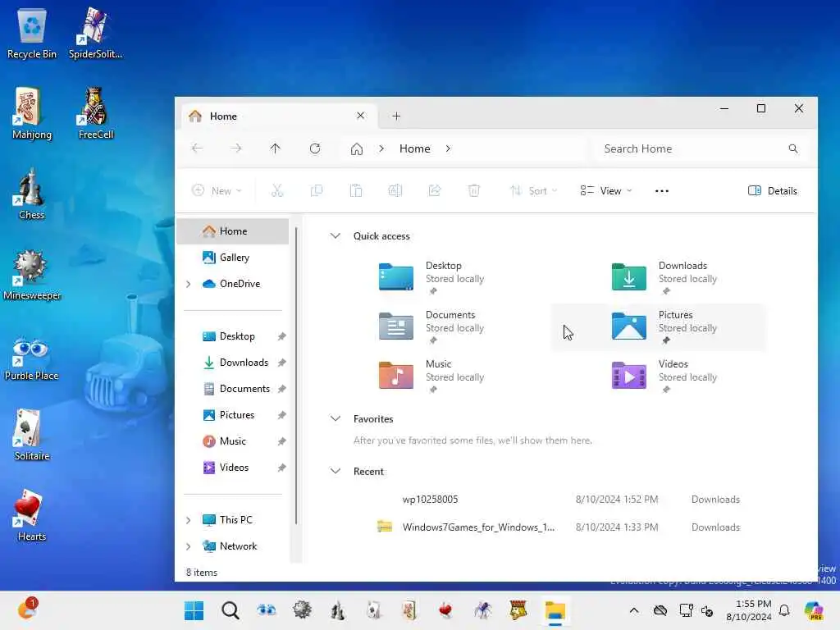Open the Pictures folder in Quick access
Image resolution: width=840 pixels, height=630 pixels.
(x=659, y=326)
